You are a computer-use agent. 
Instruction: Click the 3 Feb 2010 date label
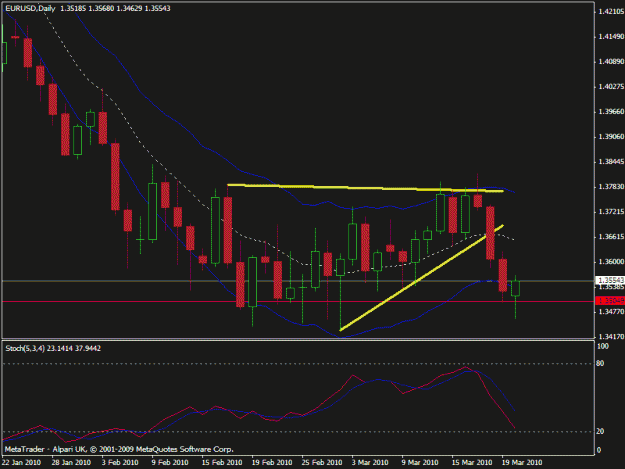coord(120,463)
